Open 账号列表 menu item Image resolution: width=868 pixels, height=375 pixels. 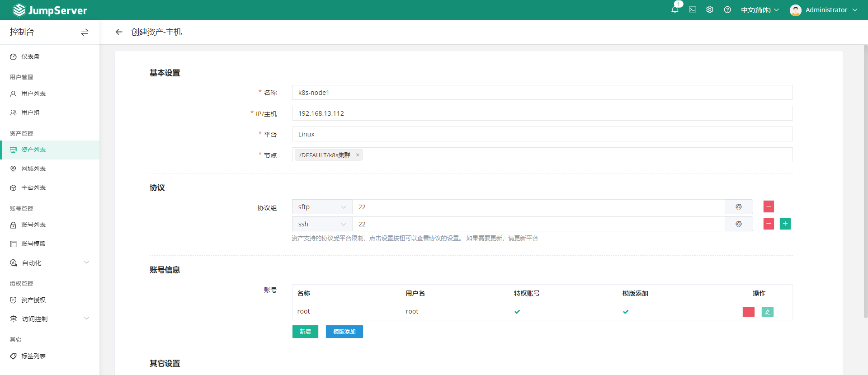pyautogui.click(x=50, y=225)
